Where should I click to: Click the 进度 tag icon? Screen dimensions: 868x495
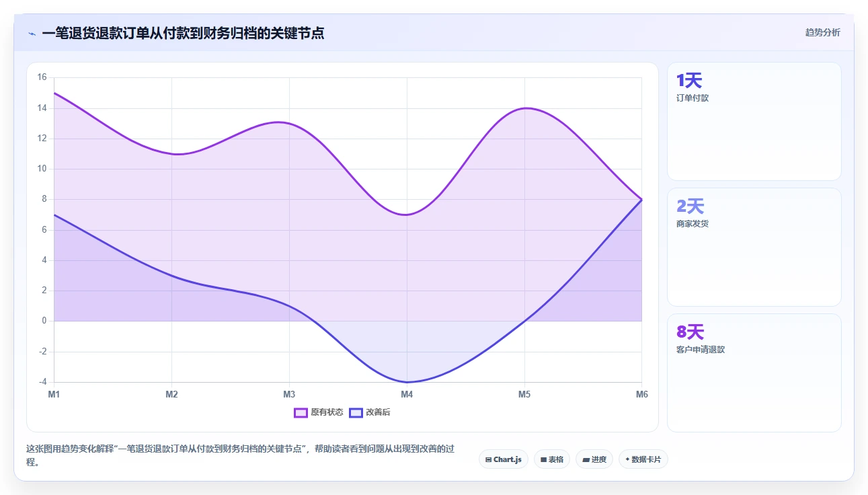click(x=586, y=459)
